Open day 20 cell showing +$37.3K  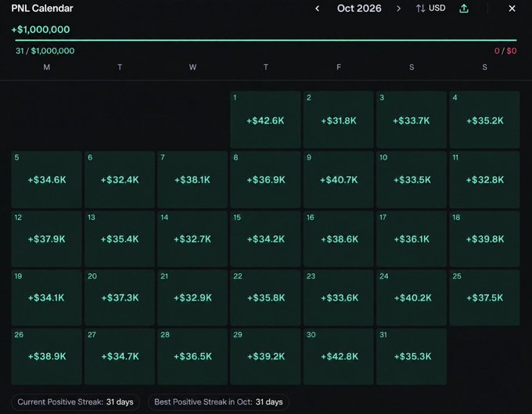pos(120,297)
